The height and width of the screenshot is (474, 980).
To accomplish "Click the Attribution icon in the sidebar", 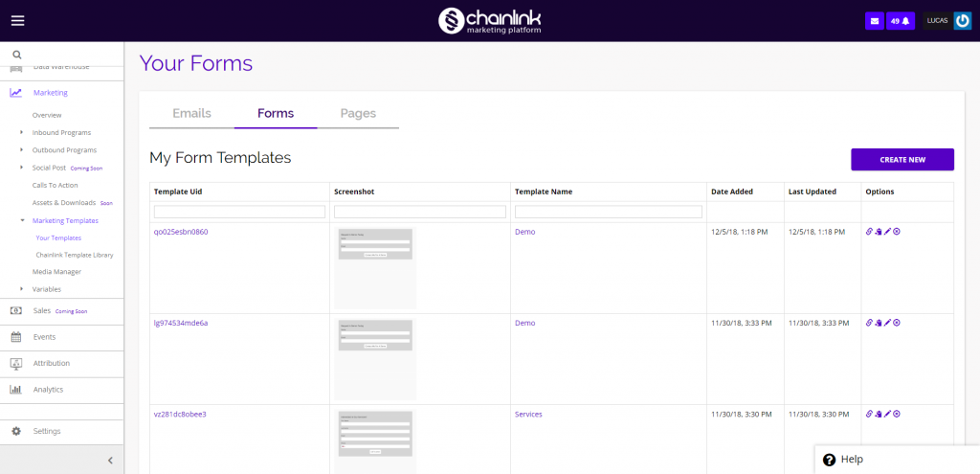I will [x=16, y=363].
